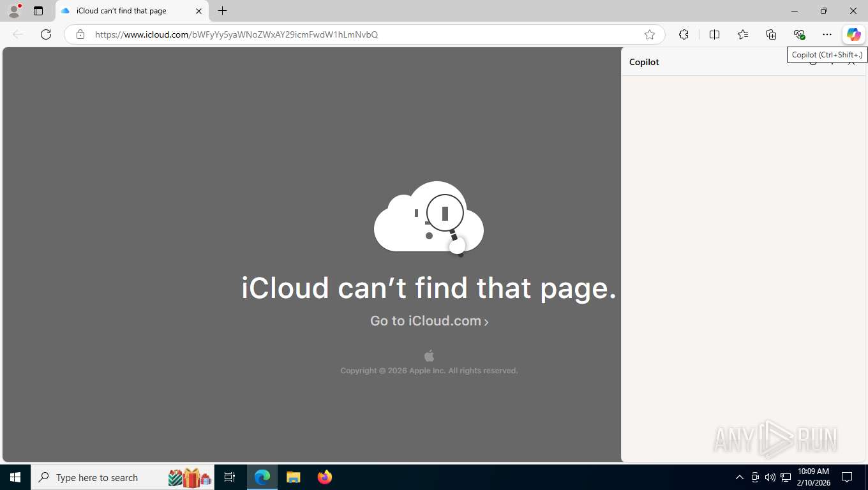Open the Copilot pane header title

click(644, 62)
